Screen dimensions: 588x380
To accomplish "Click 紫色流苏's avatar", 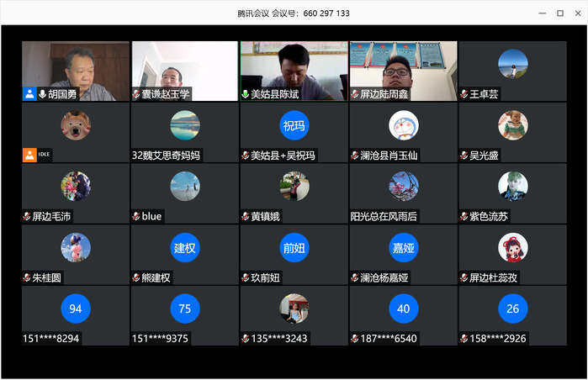I will [513, 187].
